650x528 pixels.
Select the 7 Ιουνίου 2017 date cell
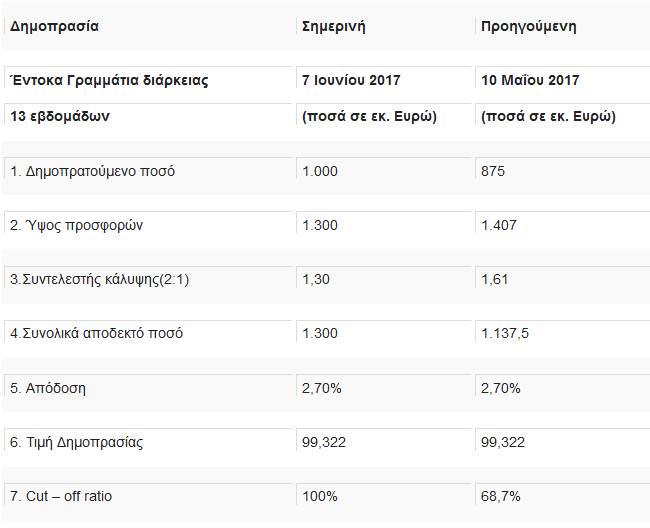351,80
